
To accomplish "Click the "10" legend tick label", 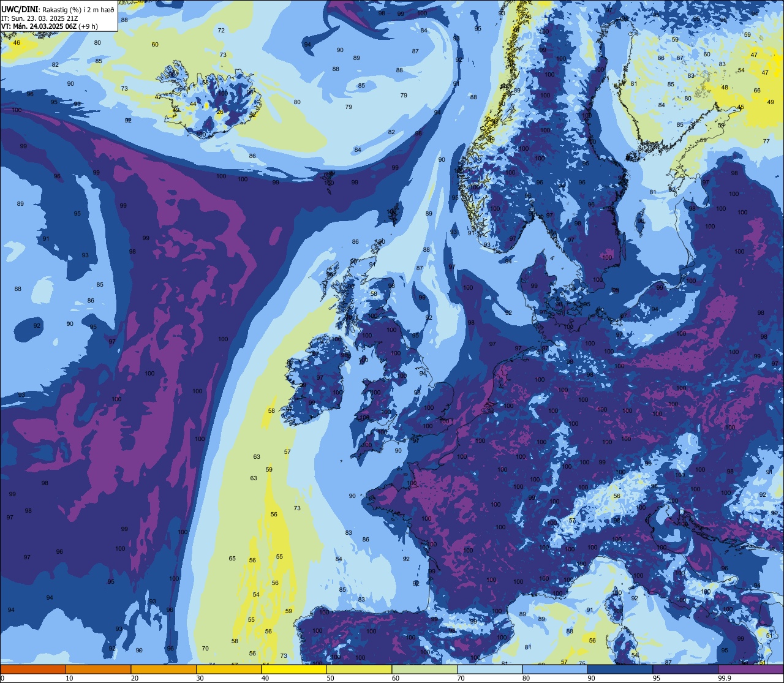I will 69,678.
